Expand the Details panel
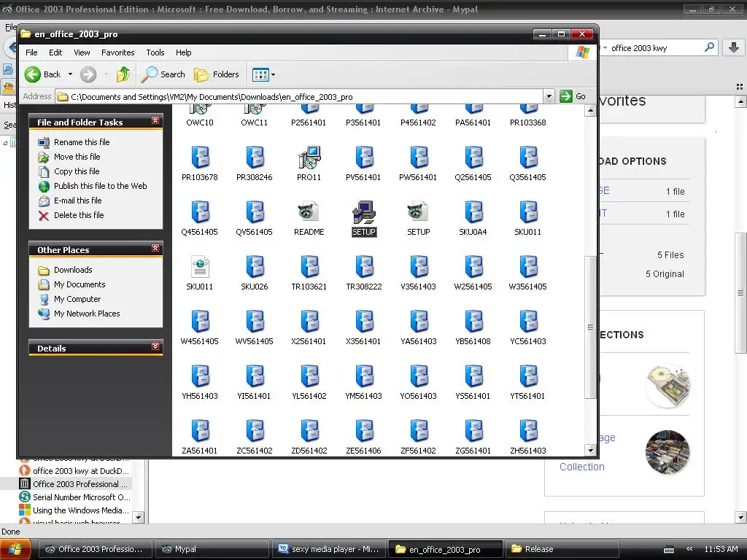 click(x=155, y=346)
